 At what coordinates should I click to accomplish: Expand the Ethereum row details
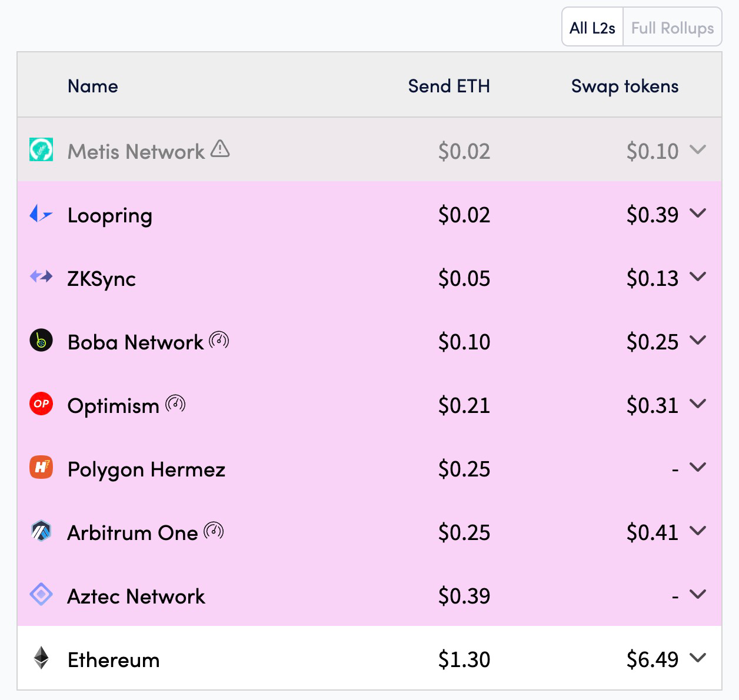(699, 659)
